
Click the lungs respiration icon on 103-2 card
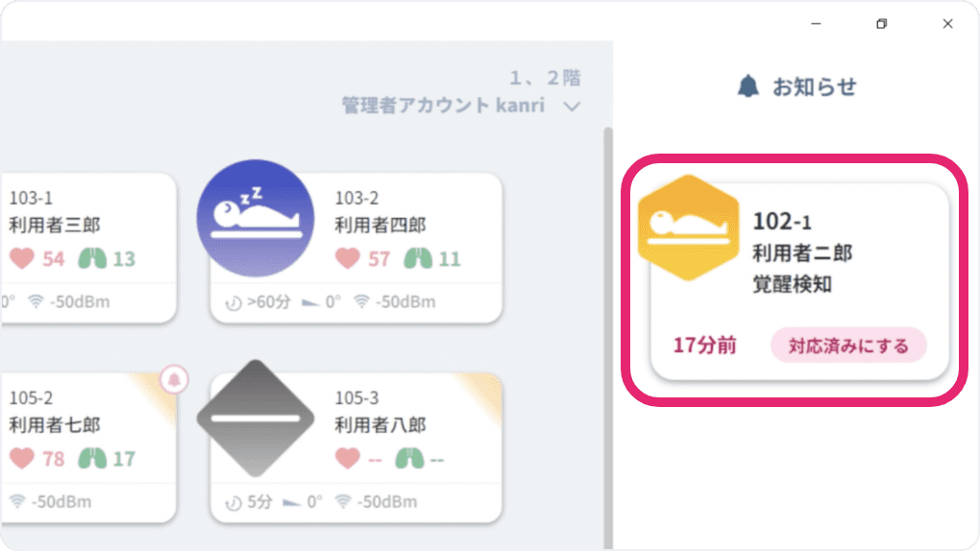pyautogui.click(x=416, y=258)
